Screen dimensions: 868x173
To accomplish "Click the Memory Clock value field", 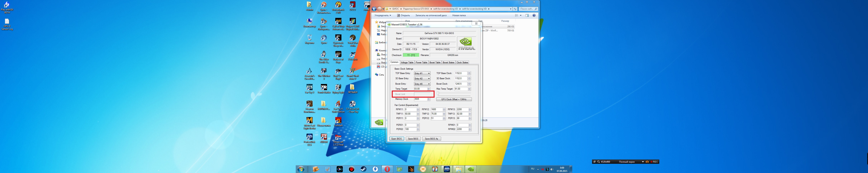I will click(420, 99).
